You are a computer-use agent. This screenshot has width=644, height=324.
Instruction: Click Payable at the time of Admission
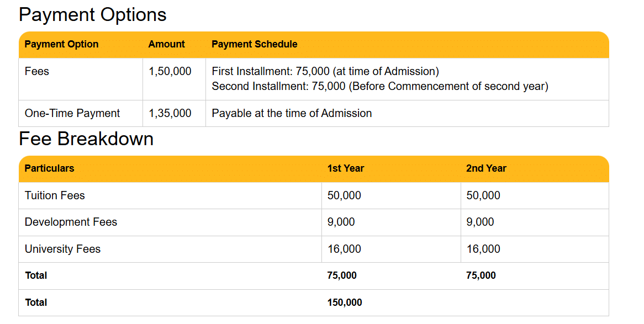point(292,113)
